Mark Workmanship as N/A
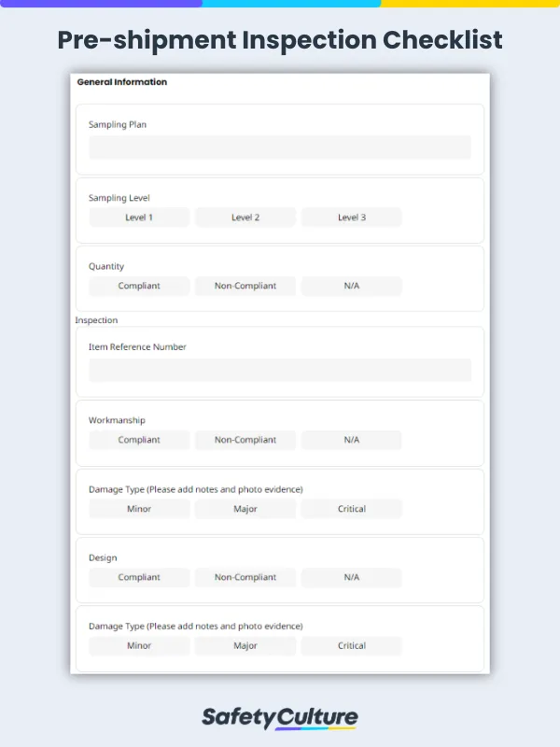 point(351,440)
